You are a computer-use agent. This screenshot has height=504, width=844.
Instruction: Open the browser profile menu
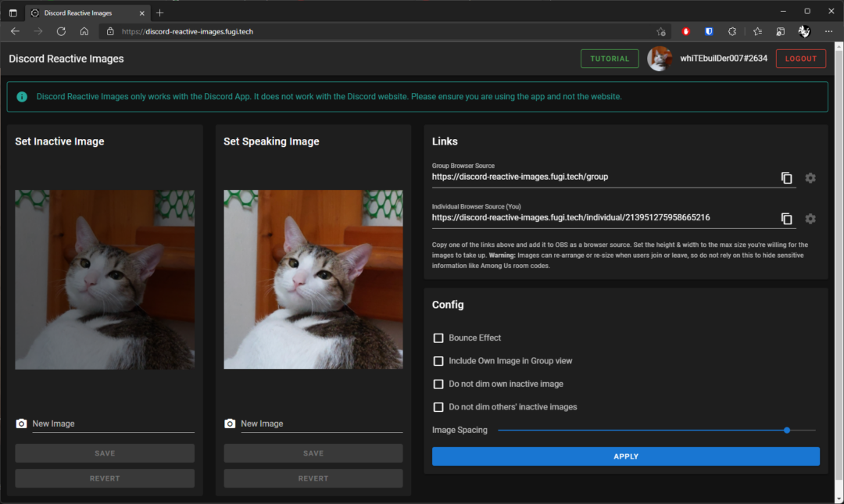(804, 31)
